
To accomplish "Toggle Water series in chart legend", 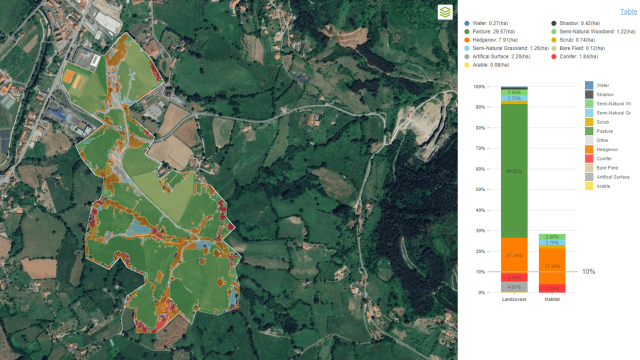I will (x=597, y=85).
